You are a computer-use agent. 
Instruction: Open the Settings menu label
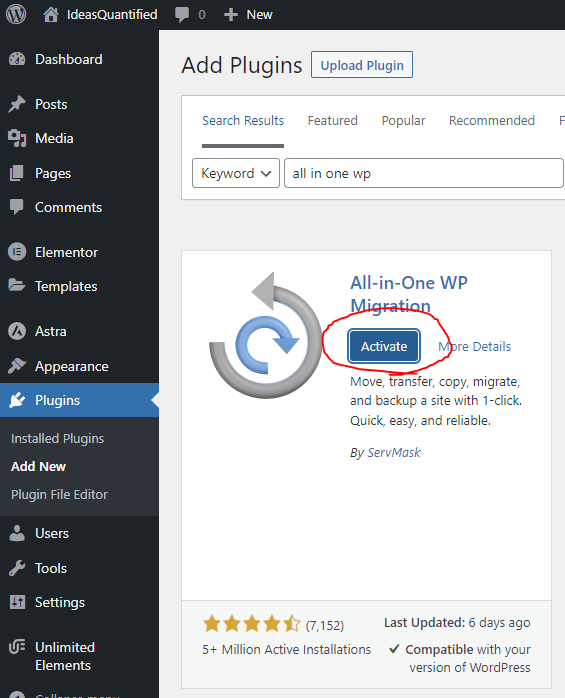coord(60,602)
